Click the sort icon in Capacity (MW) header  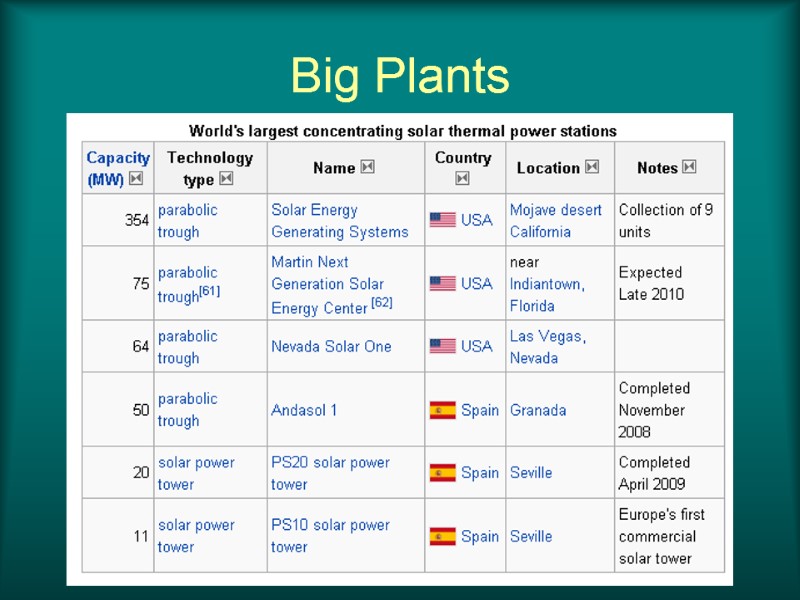click(x=136, y=179)
